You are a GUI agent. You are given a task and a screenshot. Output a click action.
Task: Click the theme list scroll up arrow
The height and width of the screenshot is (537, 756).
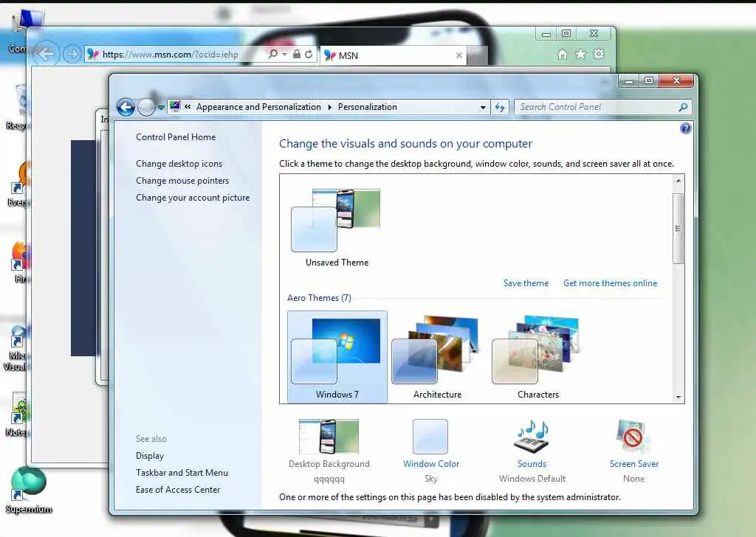click(678, 181)
